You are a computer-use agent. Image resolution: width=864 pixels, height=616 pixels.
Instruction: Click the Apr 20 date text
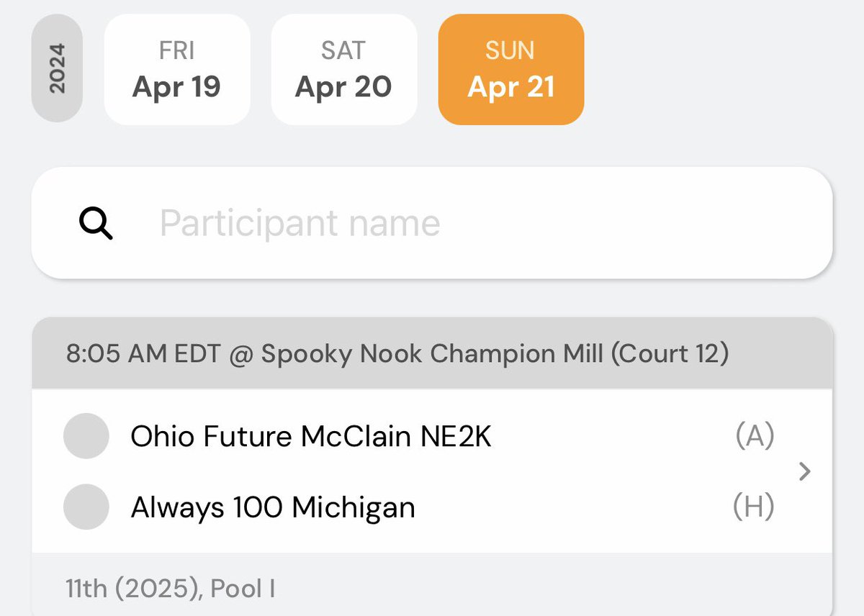(x=343, y=87)
